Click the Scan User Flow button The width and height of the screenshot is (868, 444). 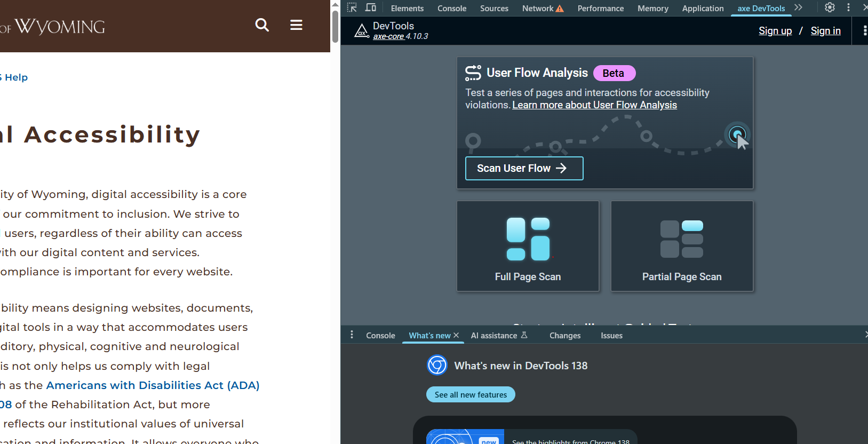[524, 168]
